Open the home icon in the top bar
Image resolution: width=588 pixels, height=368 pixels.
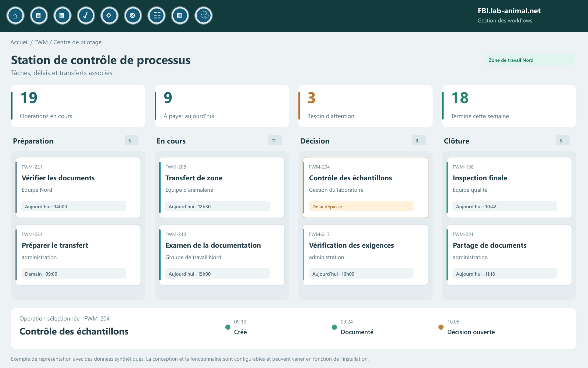(15, 16)
